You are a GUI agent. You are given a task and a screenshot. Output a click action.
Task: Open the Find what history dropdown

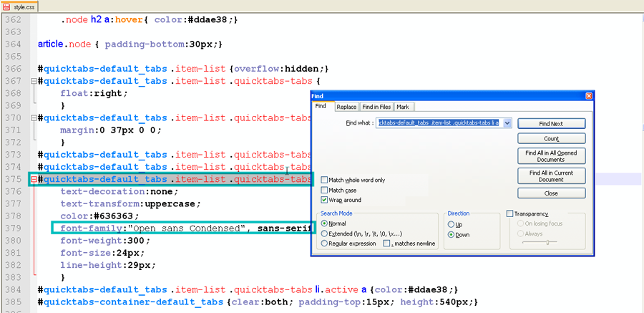tap(507, 123)
